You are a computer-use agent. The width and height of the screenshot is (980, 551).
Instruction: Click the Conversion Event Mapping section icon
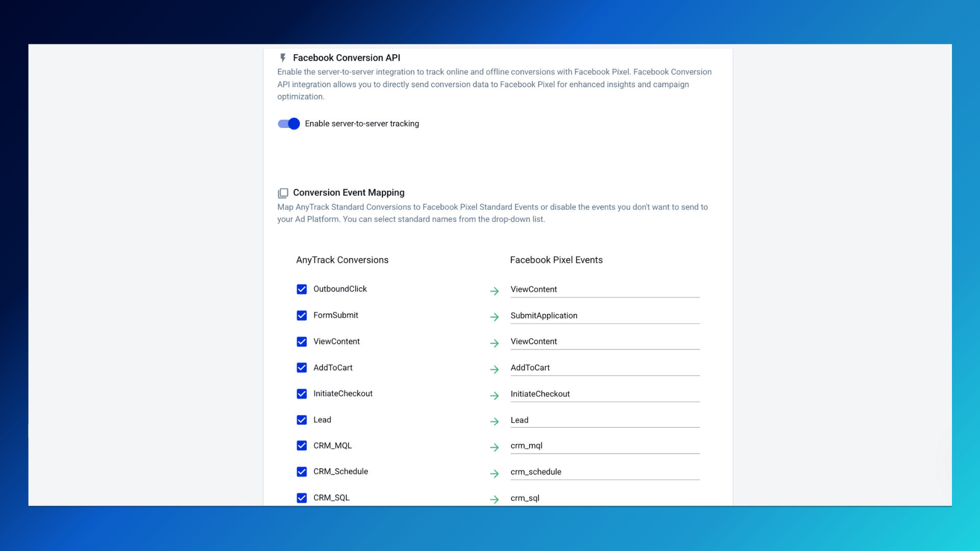[x=283, y=193]
